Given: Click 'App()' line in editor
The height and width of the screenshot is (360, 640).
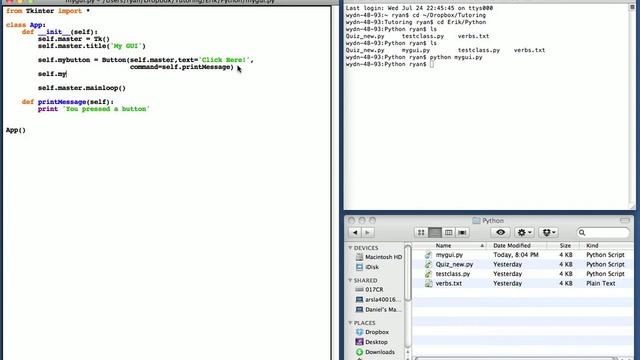Looking at the screenshot, I should coord(16,130).
